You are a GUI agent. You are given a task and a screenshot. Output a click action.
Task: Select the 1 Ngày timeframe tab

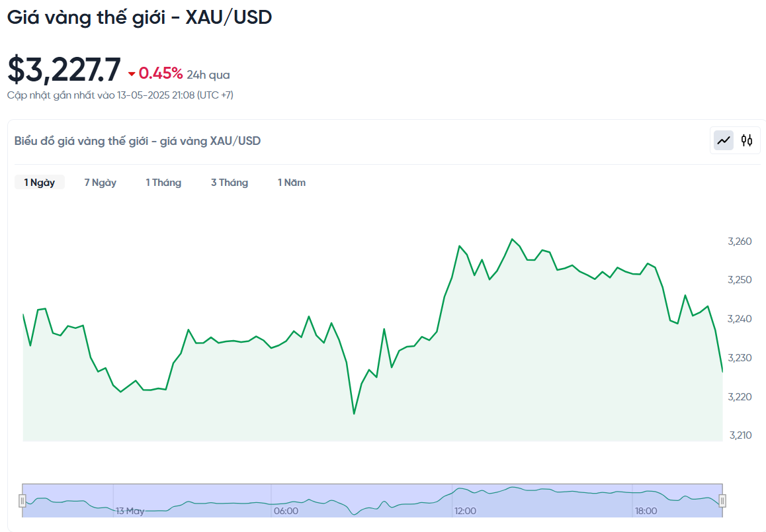(40, 183)
